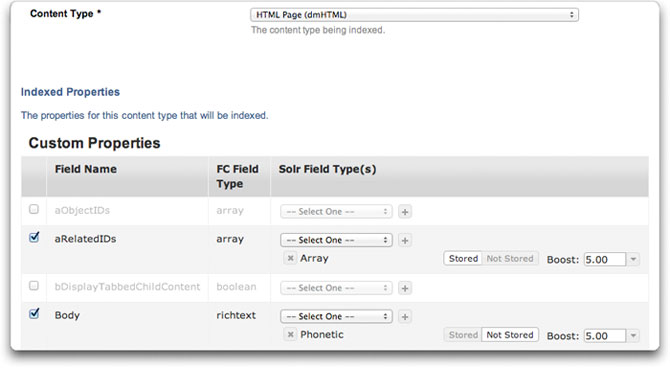Image resolution: width=670 pixels, height=368 pixels.
Task: Set aRelatedIDs Array to Not Stored
Action: (510, 259)
